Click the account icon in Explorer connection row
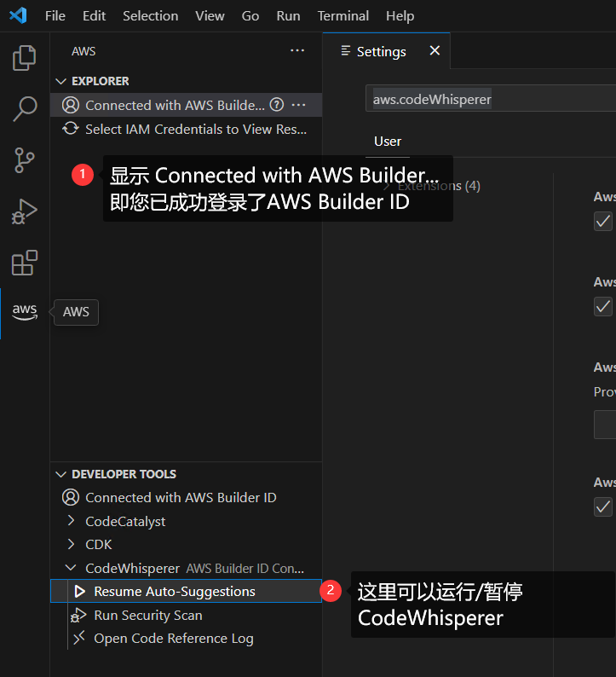The height and width of the screenshot is (677, 616). pyautogui.click(x=71, y=105)
